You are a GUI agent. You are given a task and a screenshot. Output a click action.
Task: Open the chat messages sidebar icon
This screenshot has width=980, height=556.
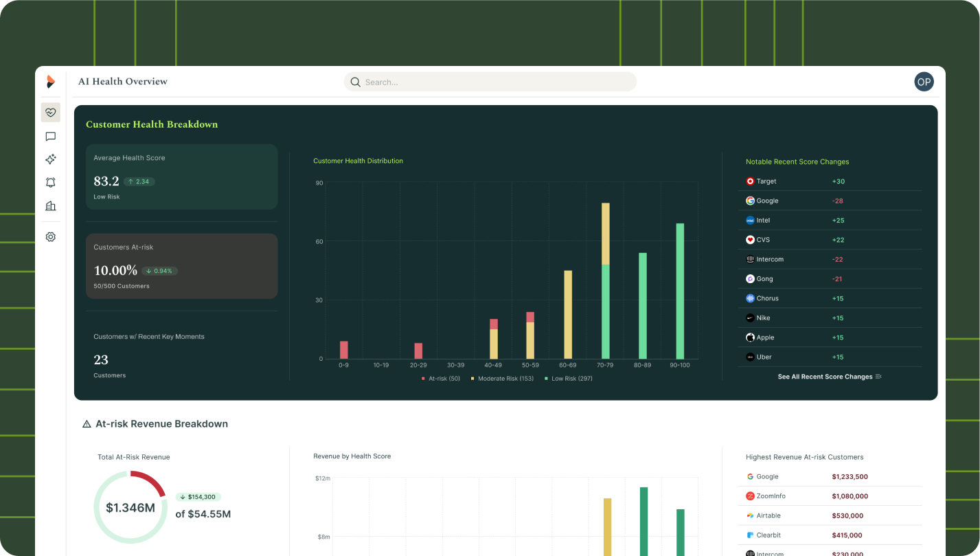click(50, 137)
